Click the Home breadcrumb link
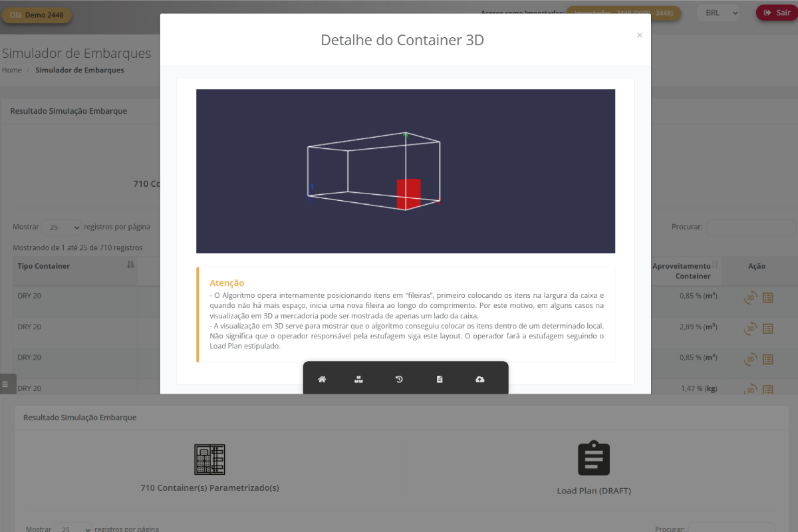798x532 pixels. click(x=12, y=70)
